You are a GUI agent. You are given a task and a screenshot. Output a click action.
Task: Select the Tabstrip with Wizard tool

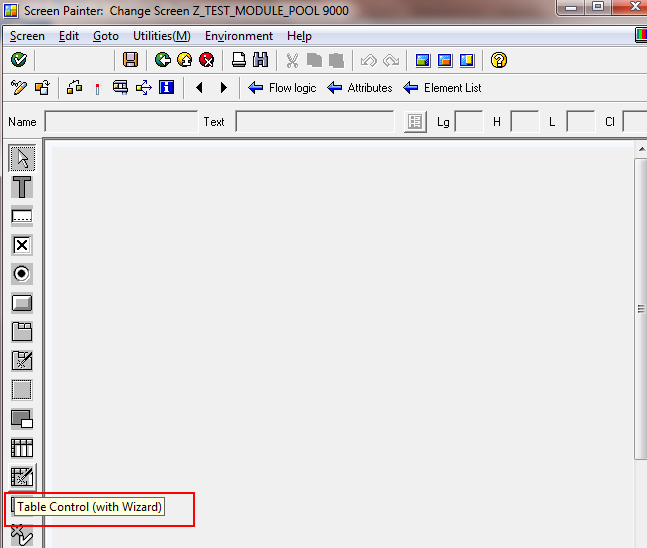pos(22,361)
